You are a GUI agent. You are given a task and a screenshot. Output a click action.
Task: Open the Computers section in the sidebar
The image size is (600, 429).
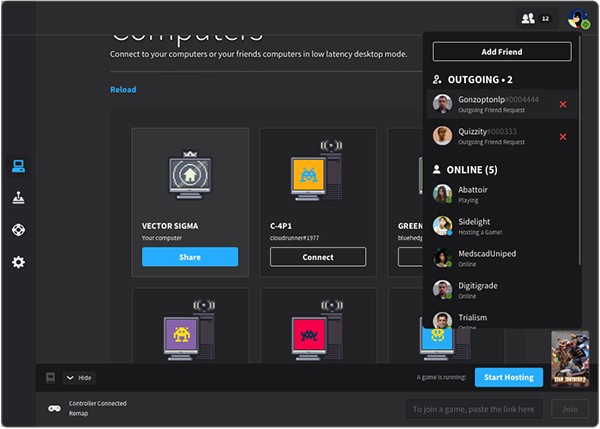click(x=18, y=166)
